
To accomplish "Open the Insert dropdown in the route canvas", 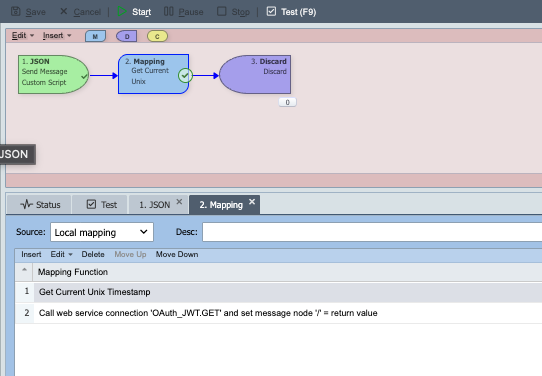I will click(57, 36).
